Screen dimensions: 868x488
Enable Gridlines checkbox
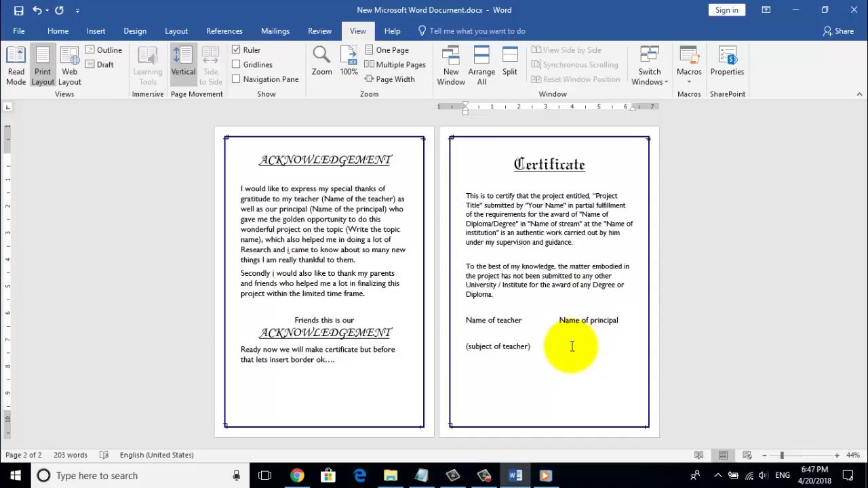coord(236,64)
